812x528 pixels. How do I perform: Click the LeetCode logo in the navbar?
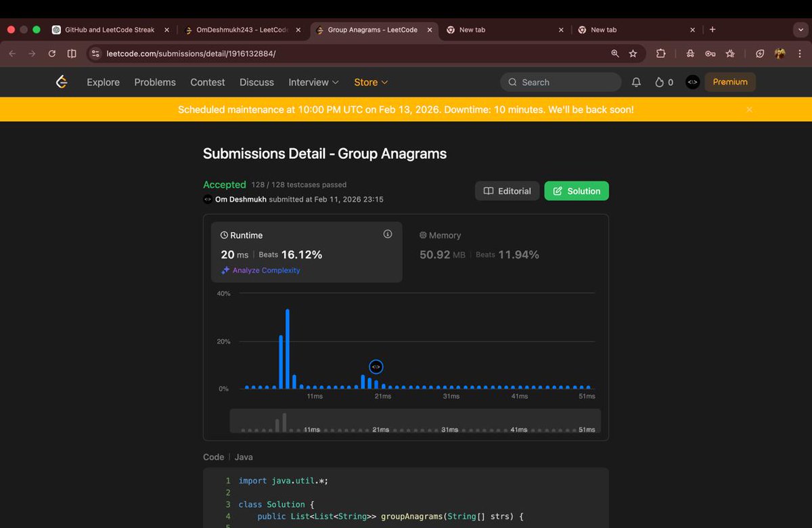point(62,82)
